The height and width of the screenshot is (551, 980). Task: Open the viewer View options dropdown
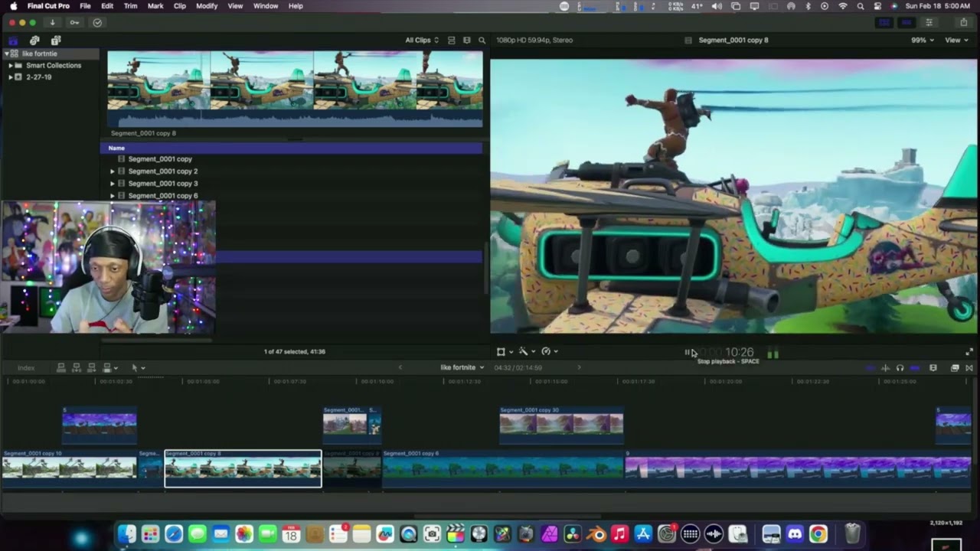pos(956,40)
